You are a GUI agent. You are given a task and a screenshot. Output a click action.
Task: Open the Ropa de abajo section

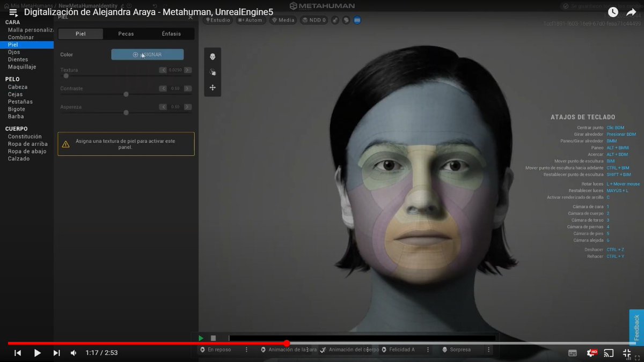[x=27, y=151]
